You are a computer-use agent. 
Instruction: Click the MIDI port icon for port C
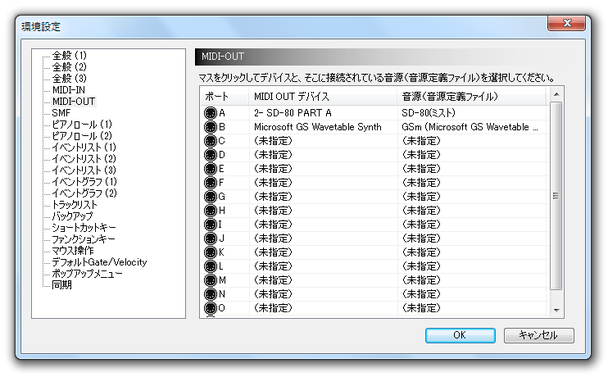tap(210, 141)
